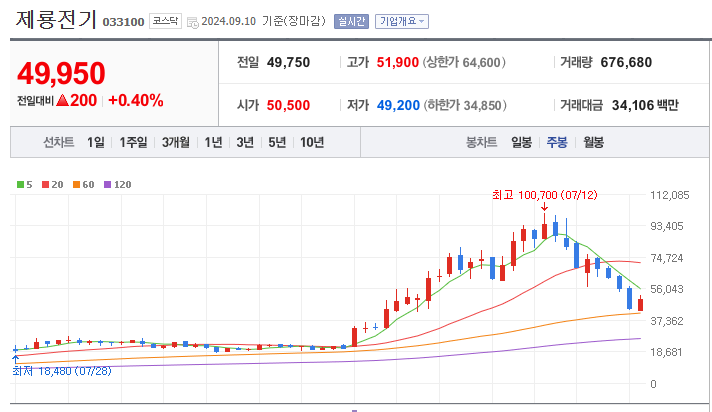The width and height of the screenshot is (712, 412).
Task: Click the orange 60 moving average swatch
Action: click(76, 184)
